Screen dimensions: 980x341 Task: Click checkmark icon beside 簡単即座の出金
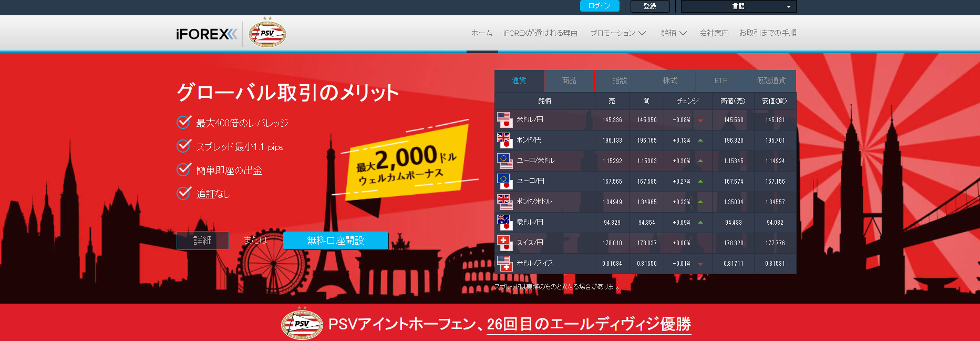click(184, 169)
